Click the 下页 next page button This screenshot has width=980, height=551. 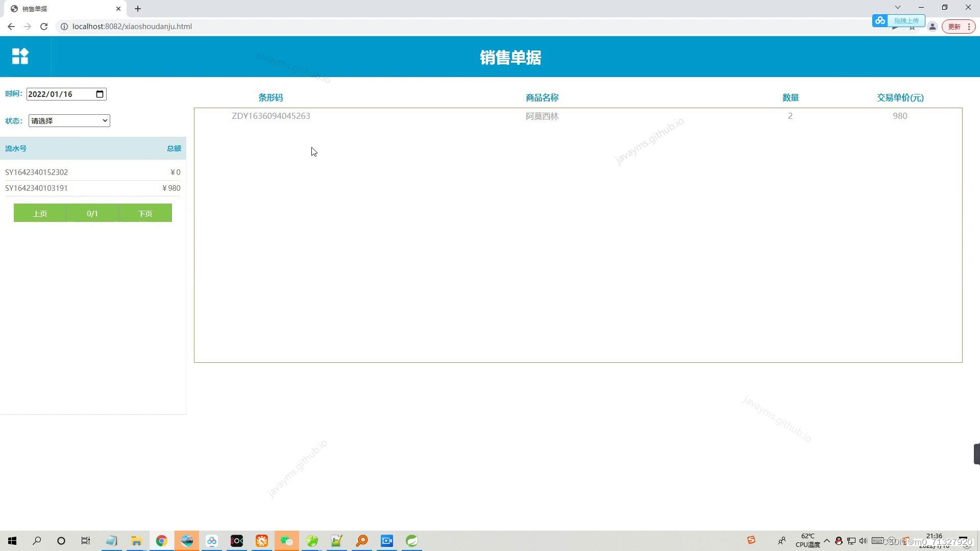tap(145, 213)
